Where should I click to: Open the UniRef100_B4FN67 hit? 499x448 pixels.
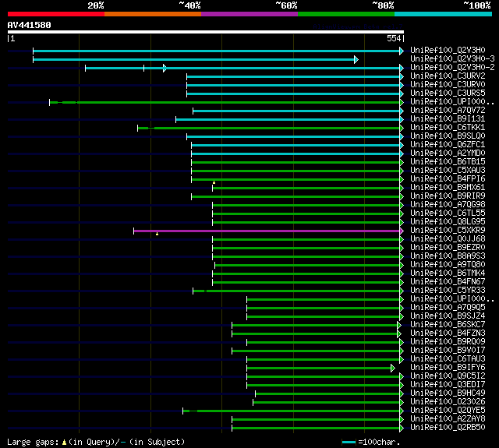448,282
